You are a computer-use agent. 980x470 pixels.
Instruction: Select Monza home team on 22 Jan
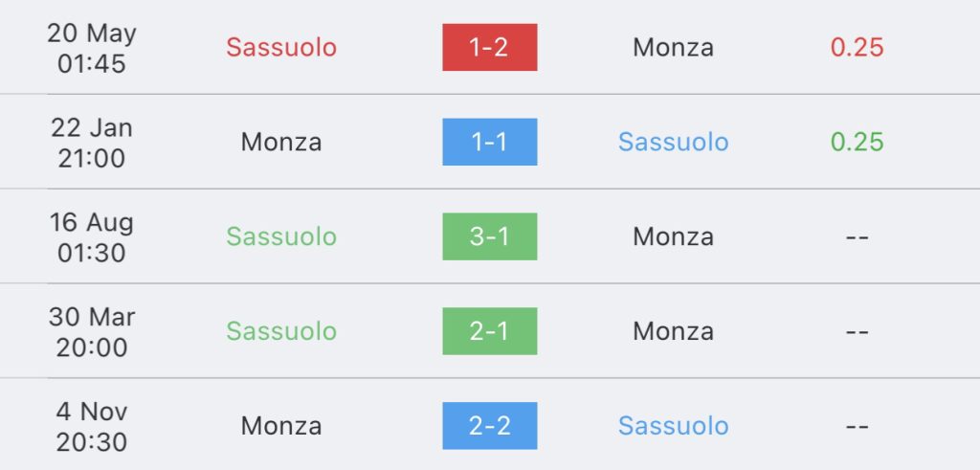click(281, 142)
